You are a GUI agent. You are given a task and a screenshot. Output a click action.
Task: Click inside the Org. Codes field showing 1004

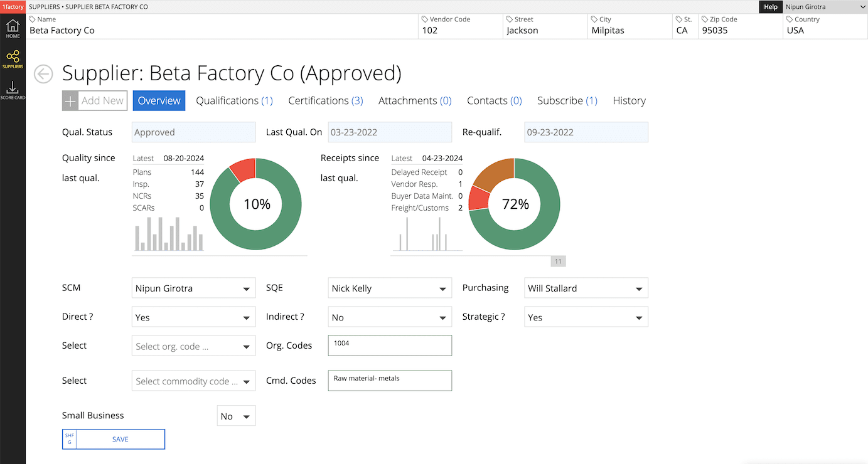tap(389, 345)
